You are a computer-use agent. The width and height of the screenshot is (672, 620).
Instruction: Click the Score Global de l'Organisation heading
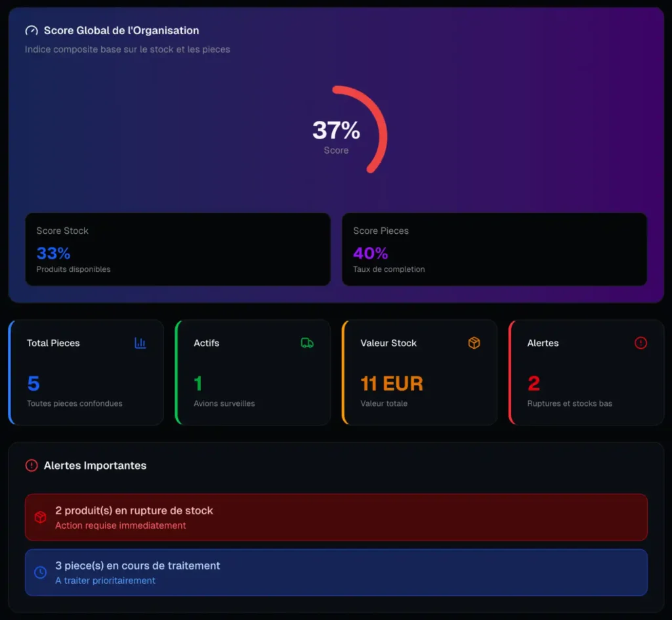coord(121,31)
